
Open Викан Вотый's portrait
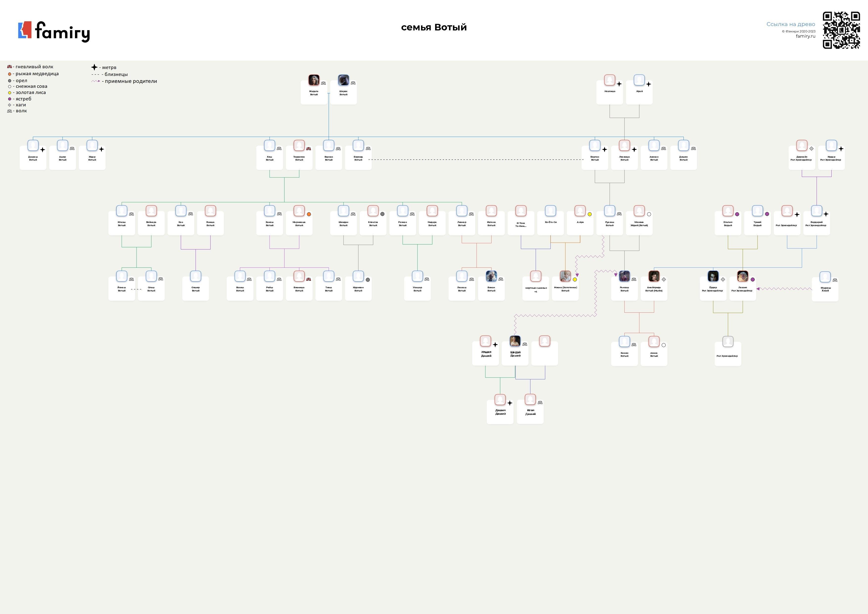(491, 276)
